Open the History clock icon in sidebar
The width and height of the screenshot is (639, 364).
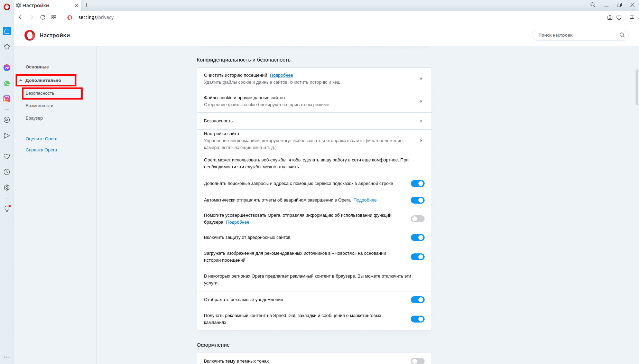[x=7, y=172]
